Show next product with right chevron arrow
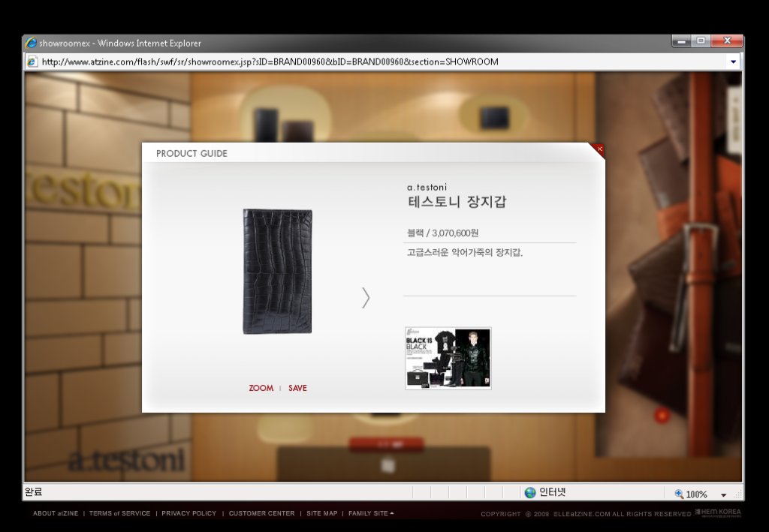This screenshot has height=532, width=769. pyautogui.click(x=366, y=298)
